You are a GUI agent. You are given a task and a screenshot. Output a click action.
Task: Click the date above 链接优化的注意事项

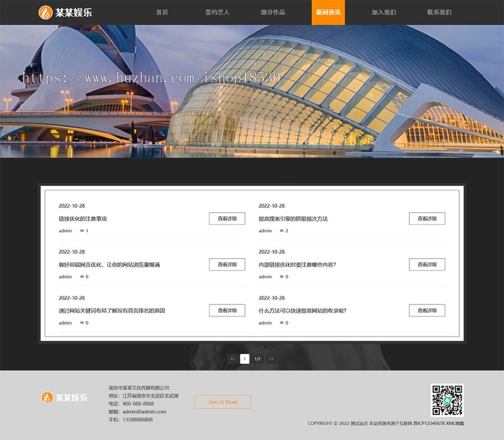click(72, 205)
